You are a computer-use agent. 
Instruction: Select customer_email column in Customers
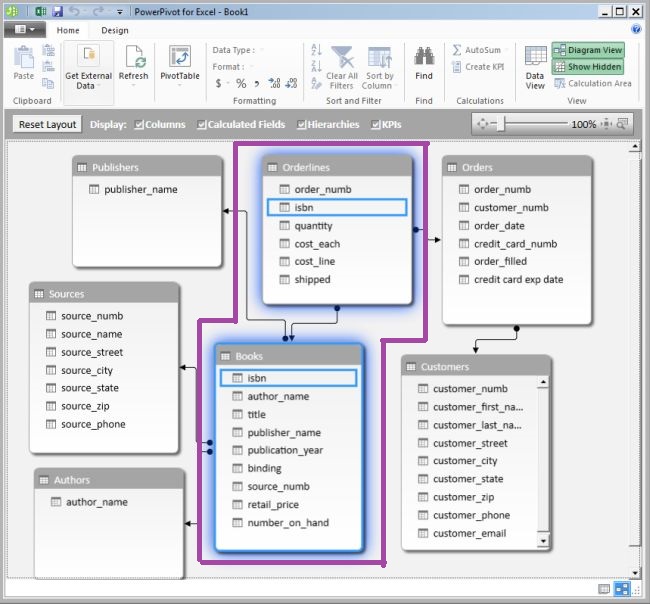point(462,533)
